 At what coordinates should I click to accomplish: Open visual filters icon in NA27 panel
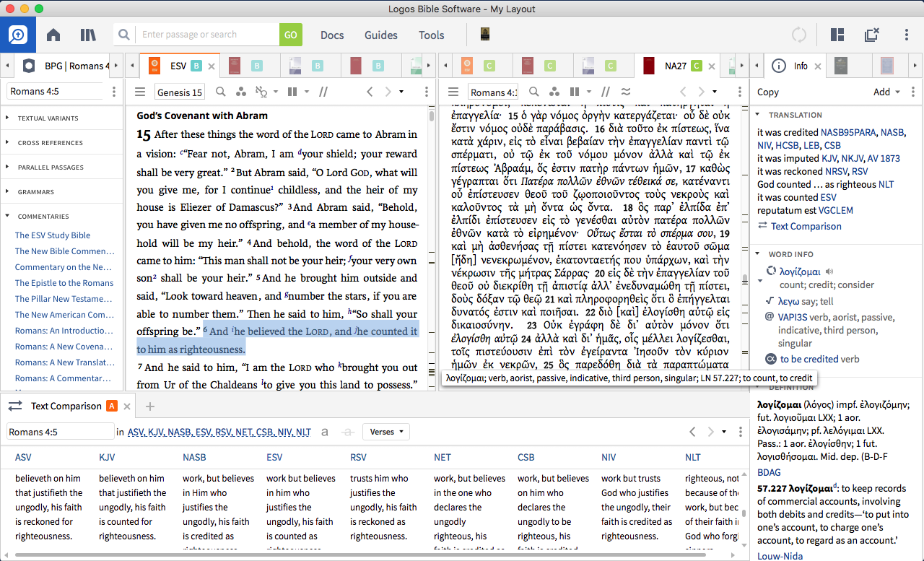554,92
